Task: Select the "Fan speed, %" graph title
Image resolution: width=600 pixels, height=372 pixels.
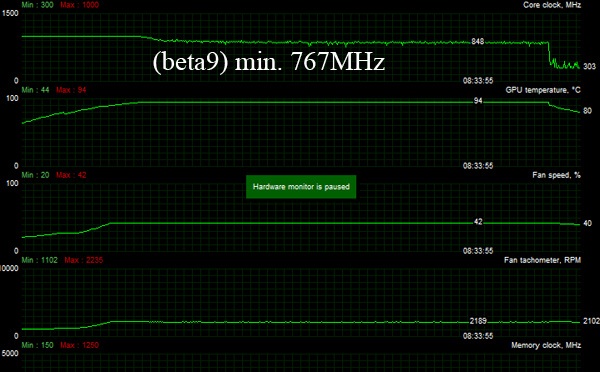Action: point(556,175)
